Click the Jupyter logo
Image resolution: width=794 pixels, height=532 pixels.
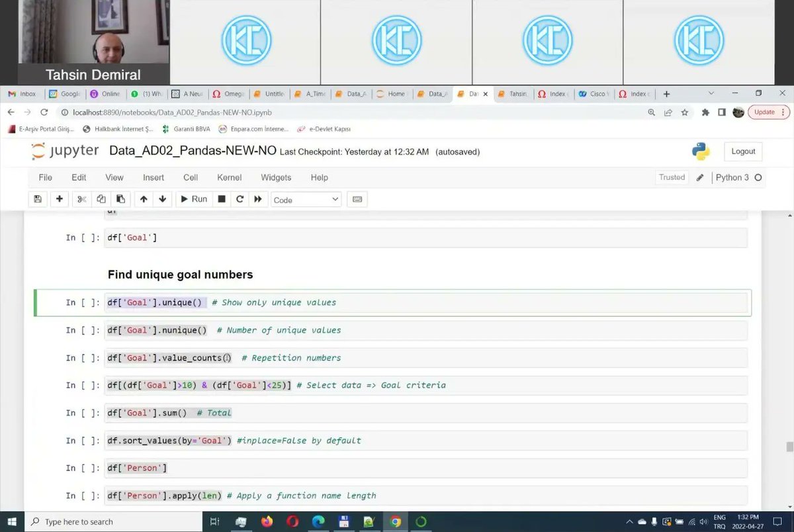point(64,151)
